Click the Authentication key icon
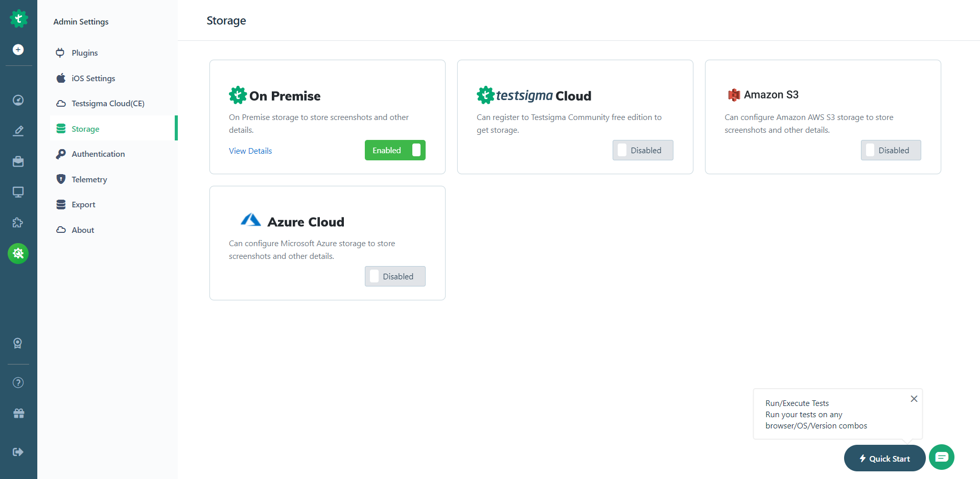980x479 pixels. 61,154
